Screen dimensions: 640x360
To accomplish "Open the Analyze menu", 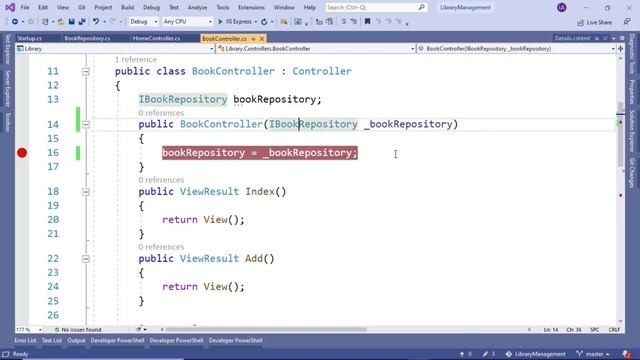I will pyautogui.click(x=198, y=7).
